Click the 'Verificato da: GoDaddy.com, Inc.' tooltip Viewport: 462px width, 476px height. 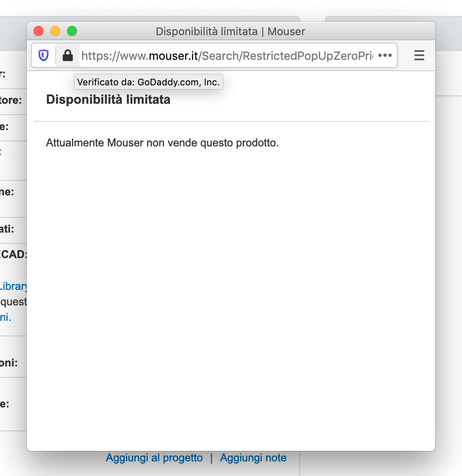tap(148, 82)
